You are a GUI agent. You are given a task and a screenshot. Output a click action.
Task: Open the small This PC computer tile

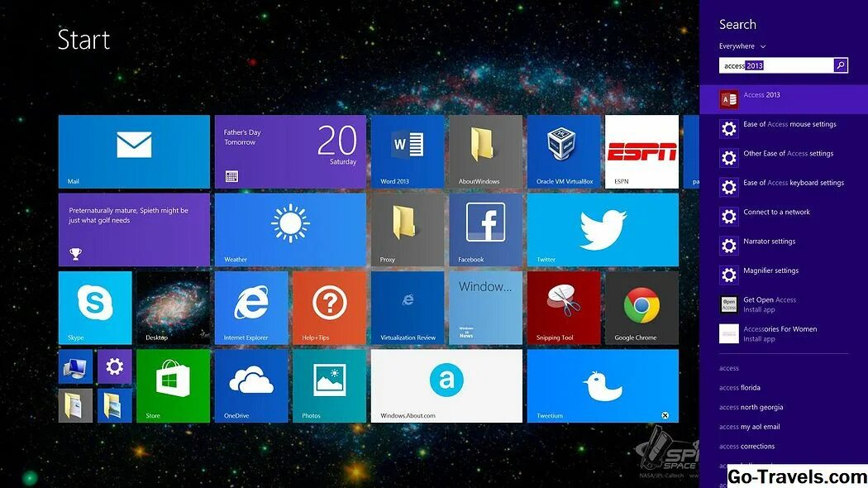(75, 366)
